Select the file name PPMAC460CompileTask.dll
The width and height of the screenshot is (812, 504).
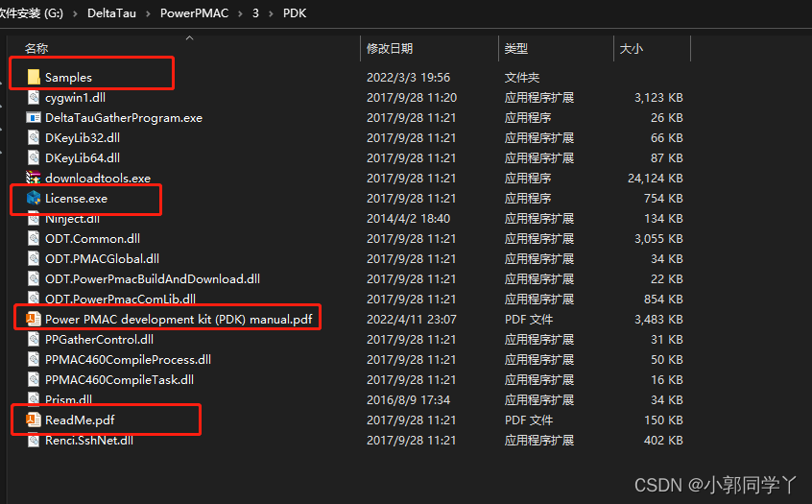[119, 380]
